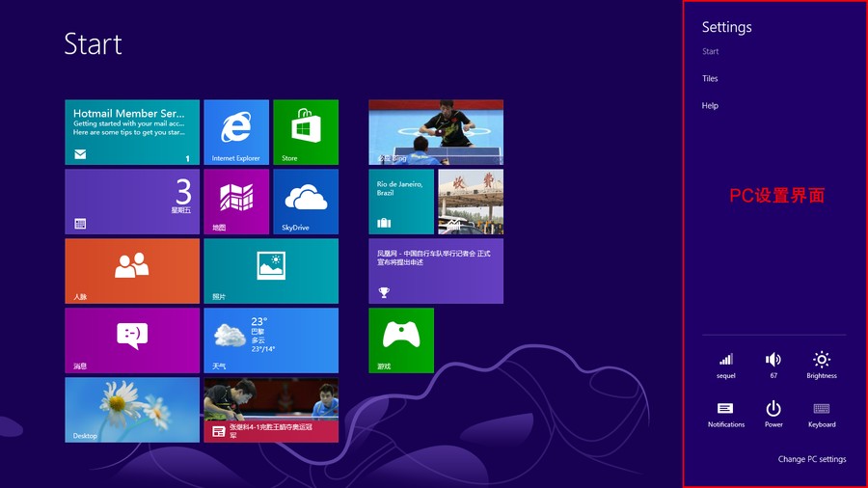Click the Change PC settings link
Image resolution: width=868 pixels, height=488 pixels.
(x=812, y=459)
